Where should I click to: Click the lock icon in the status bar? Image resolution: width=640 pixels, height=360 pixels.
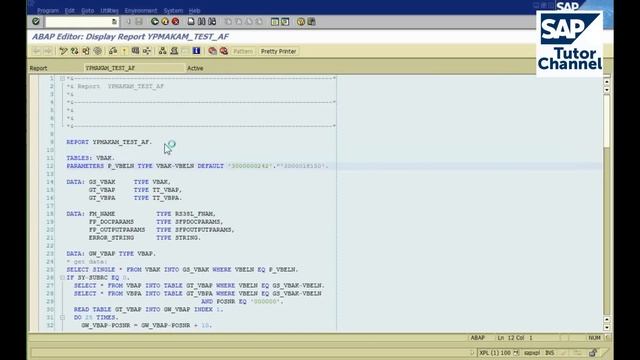coord(593,353)
